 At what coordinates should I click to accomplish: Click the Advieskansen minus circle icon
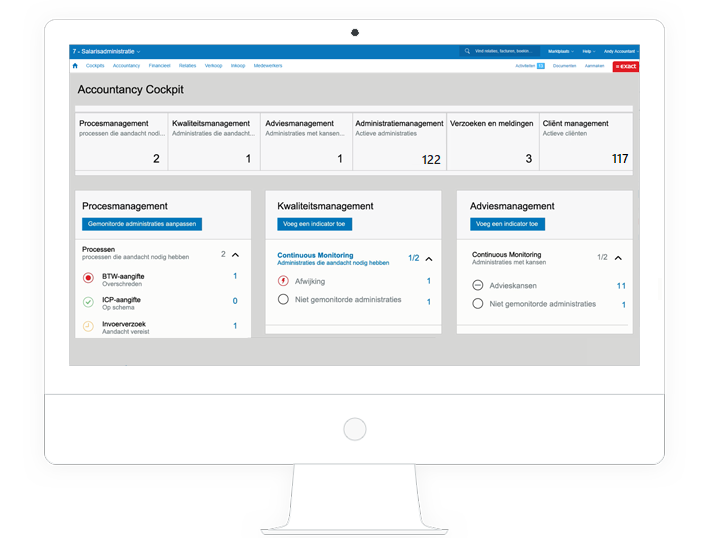[x=478, y=285]
